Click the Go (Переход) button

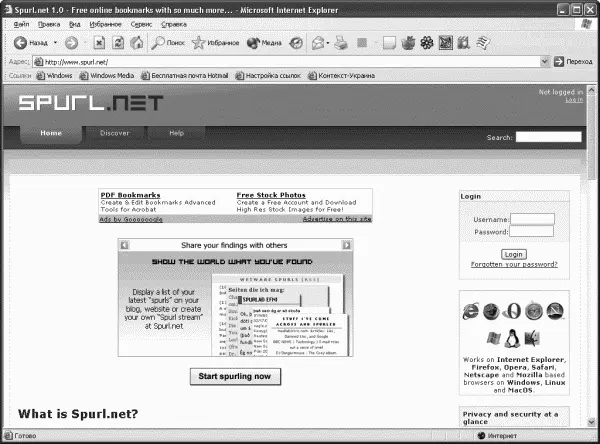click(x=573, y=61)
